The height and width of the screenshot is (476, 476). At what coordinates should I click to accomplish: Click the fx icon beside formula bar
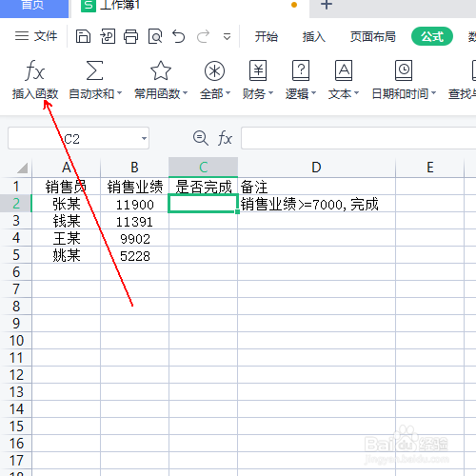(x=225, y=138)
